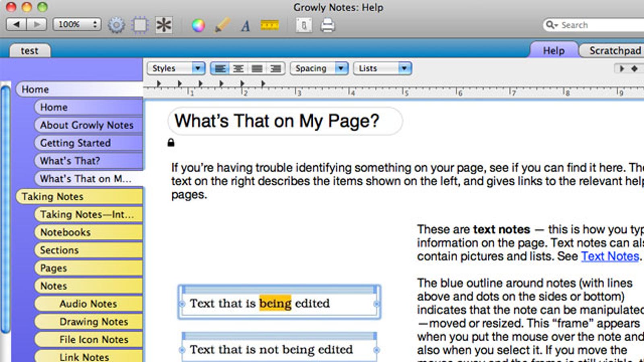644x362 pixels.
Task: Switch to the Help tab
Action: pos(554,50)
